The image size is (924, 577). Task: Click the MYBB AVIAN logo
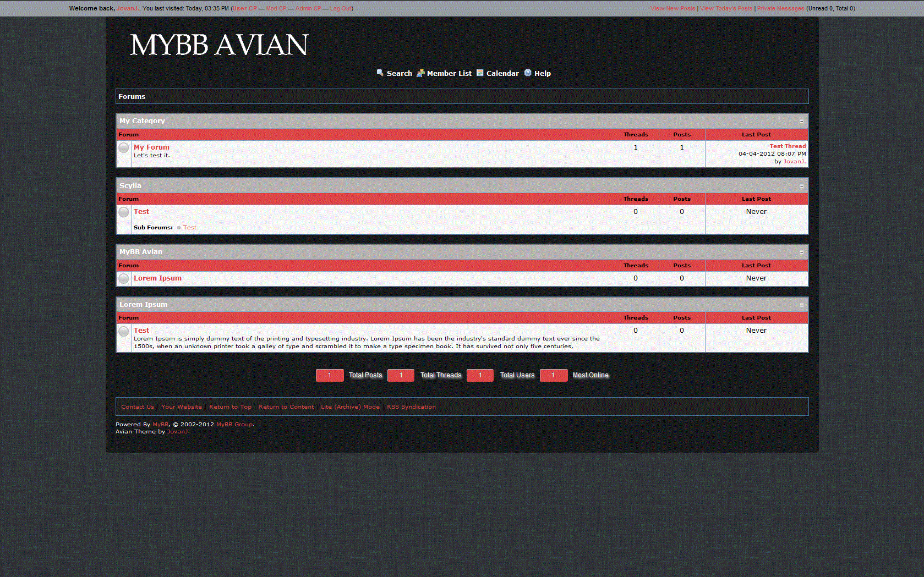pyautogui.click(x=219, y=45)
